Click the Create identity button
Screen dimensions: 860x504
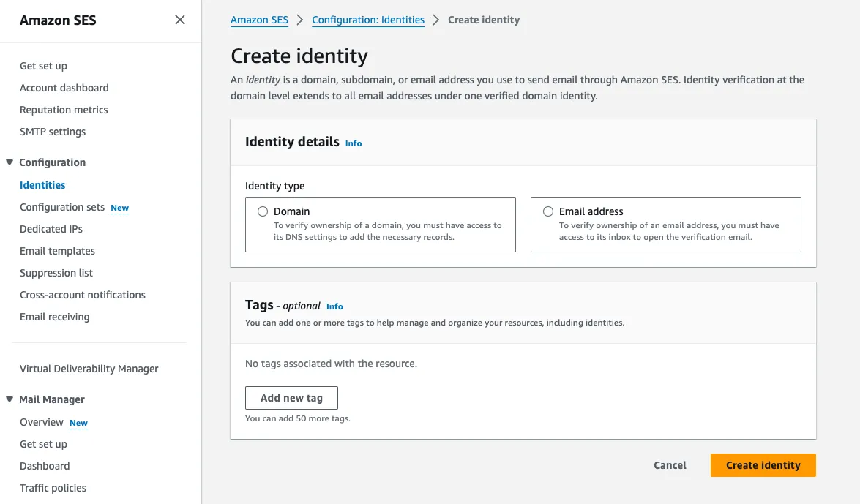coord(763,464)
